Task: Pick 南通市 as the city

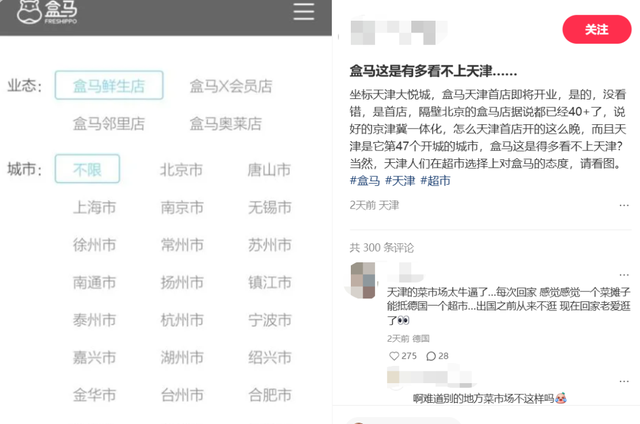Action: 94,282
